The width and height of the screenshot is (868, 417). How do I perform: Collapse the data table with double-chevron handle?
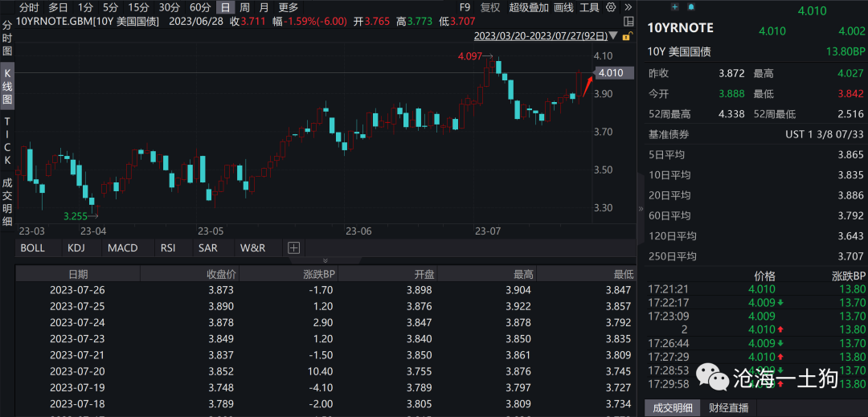[x=325, y=260]
